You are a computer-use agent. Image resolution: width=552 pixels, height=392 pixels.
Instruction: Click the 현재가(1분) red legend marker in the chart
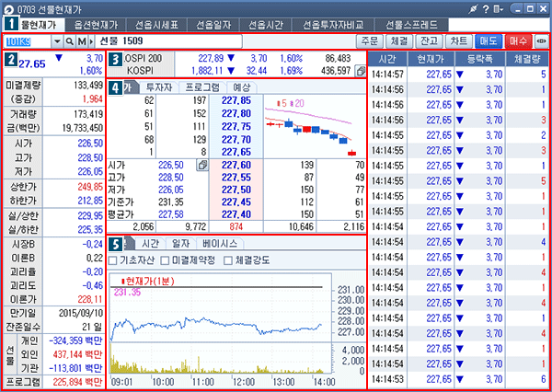(123, 280)
